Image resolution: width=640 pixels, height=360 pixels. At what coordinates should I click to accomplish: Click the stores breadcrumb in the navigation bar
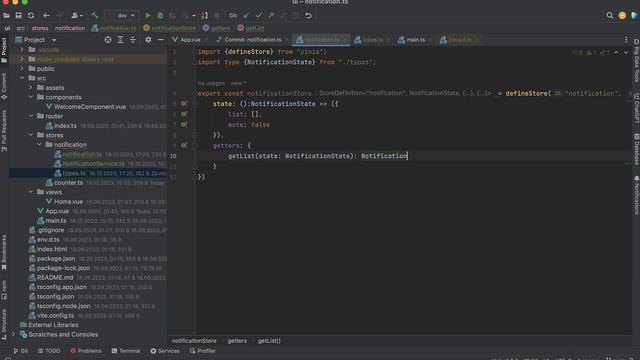40,28
